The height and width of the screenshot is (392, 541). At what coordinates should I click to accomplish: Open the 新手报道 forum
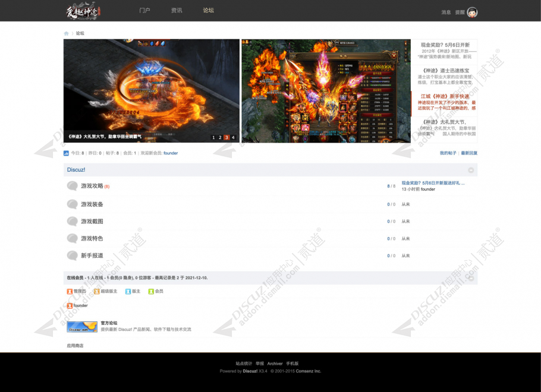coord(92,256)
